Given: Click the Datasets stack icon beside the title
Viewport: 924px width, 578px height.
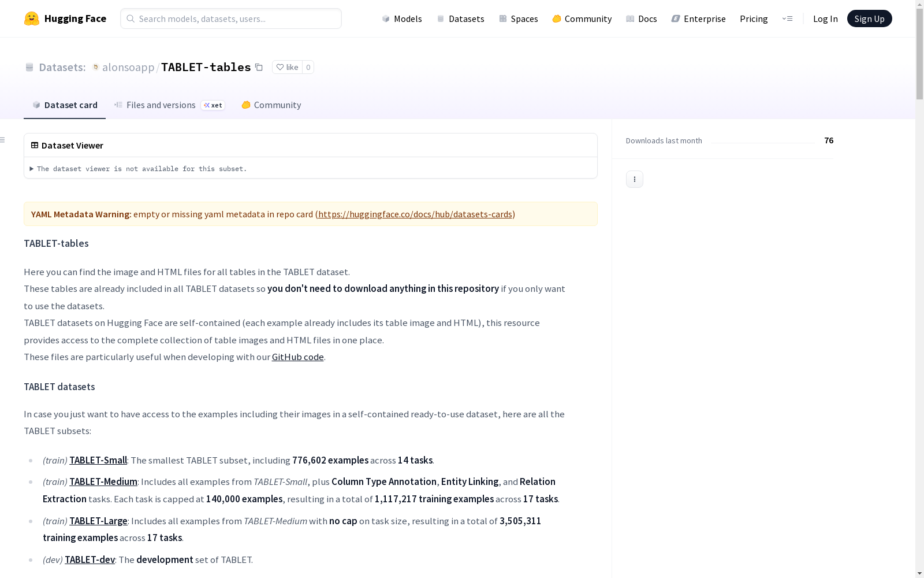Looking at the screenshot, I should pos(29,67).
